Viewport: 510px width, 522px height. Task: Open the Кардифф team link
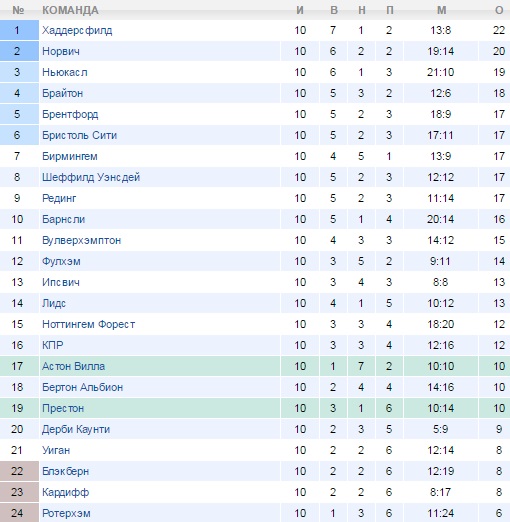(x=65, y=492)
